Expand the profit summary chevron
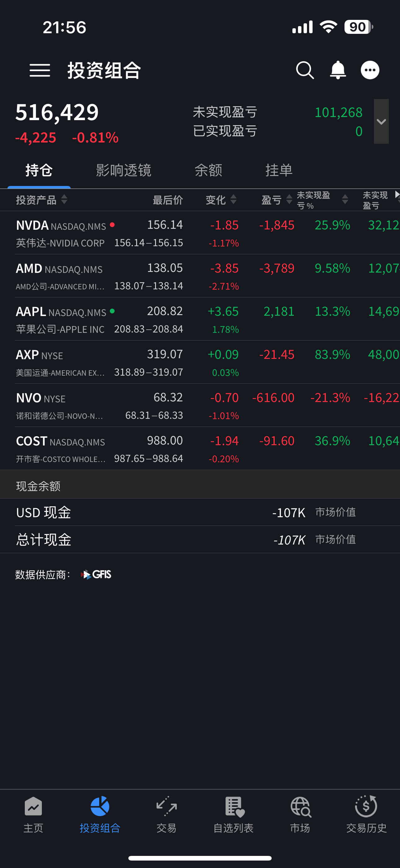This screenshot has width=400, height=868. (x=381, y=121)
